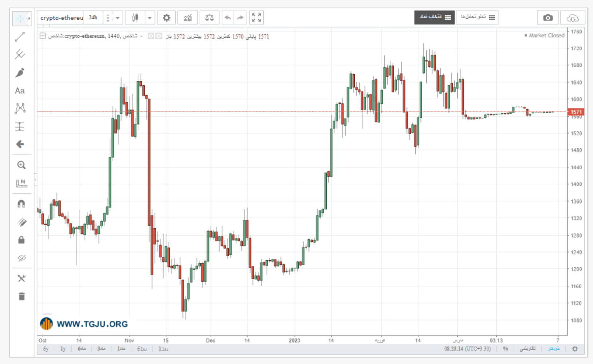This screenshot has height=364, width=593.
Task: Click the back arrow icon in sidebar
Action: tap(20, 145)
